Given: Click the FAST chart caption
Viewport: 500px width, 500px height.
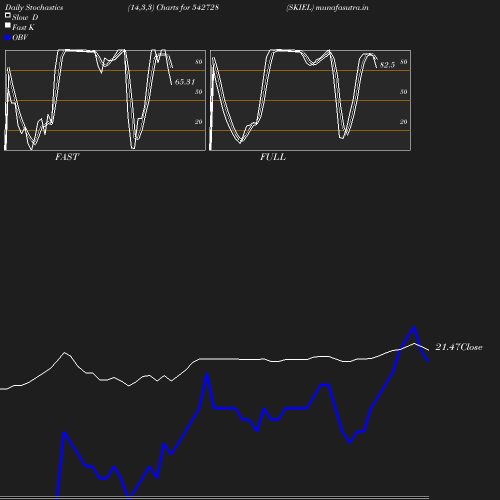Looking at the screenshot, I should coord(67,157).
